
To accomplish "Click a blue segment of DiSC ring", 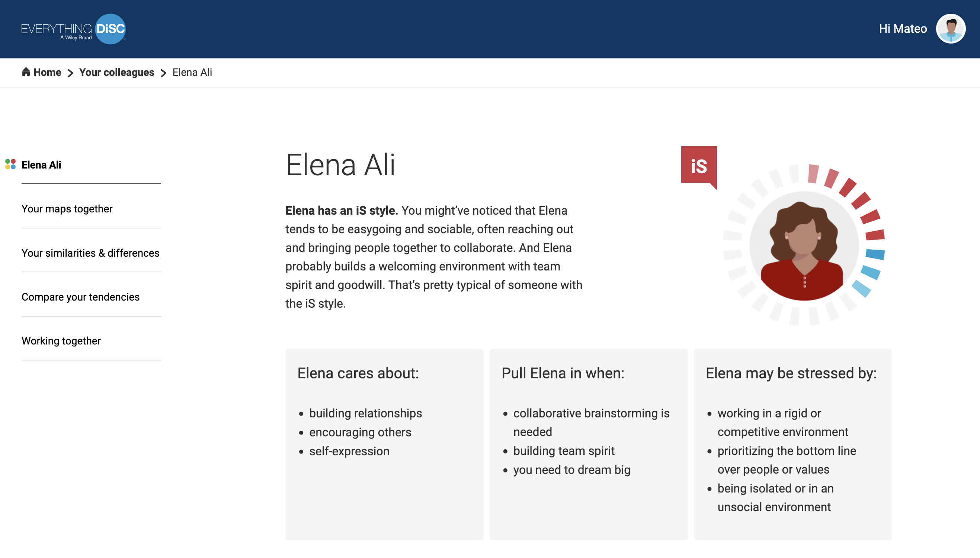I will click(875, 254).
